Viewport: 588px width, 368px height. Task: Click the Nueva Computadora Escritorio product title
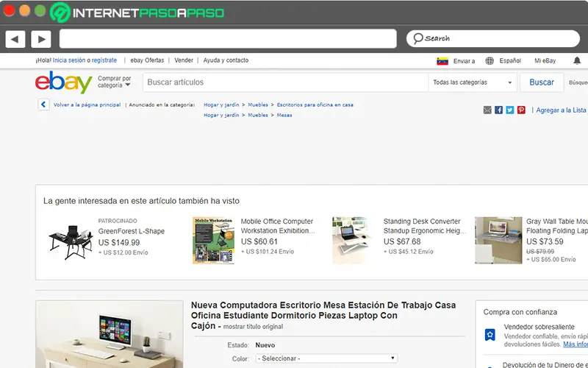coord(323,315)
